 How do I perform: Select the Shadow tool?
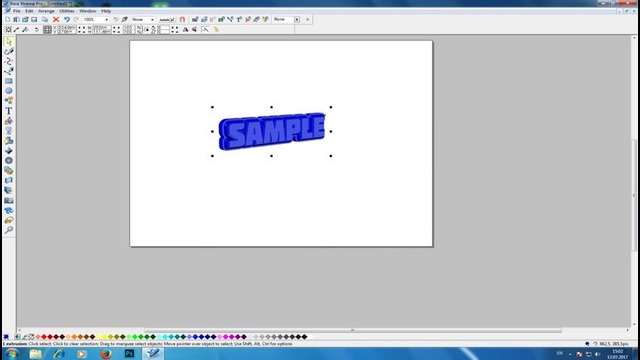(9, 141)
